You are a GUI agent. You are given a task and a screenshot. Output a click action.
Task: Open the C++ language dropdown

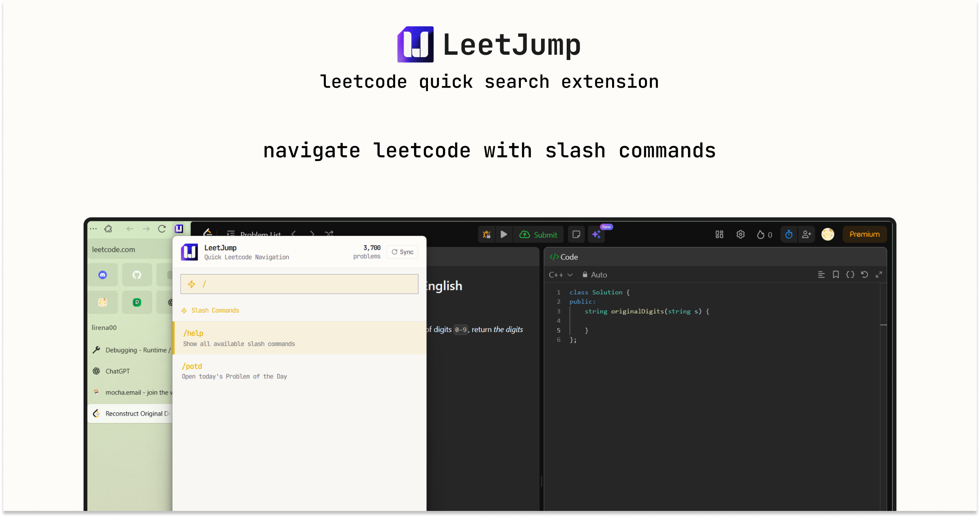pyautogui.click(x=561, y=275)
